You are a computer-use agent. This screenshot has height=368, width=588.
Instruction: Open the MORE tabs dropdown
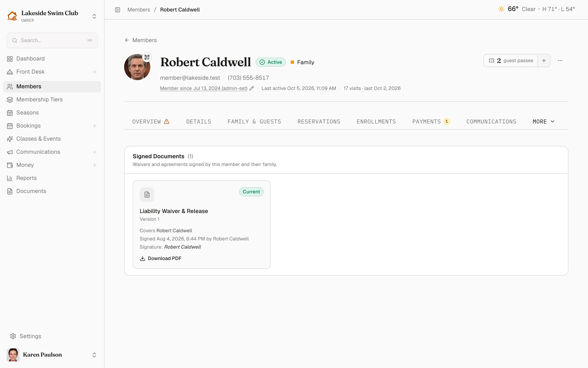[544, 122]
